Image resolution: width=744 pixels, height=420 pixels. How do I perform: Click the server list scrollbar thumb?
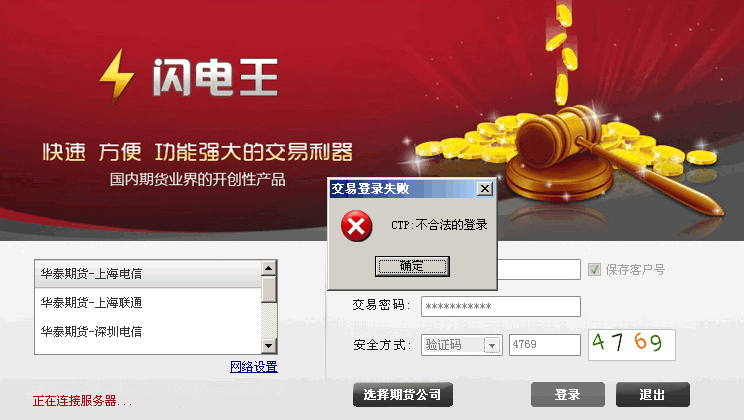269,289
